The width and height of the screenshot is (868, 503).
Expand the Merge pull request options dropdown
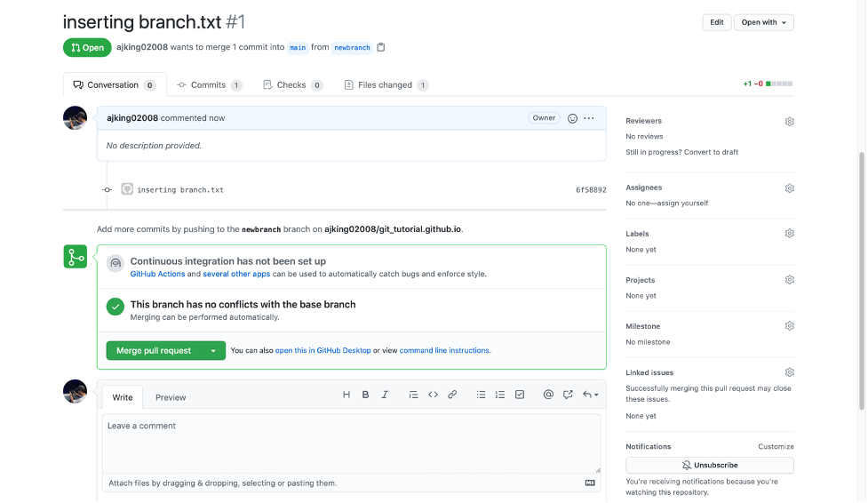tap(213, 351)
